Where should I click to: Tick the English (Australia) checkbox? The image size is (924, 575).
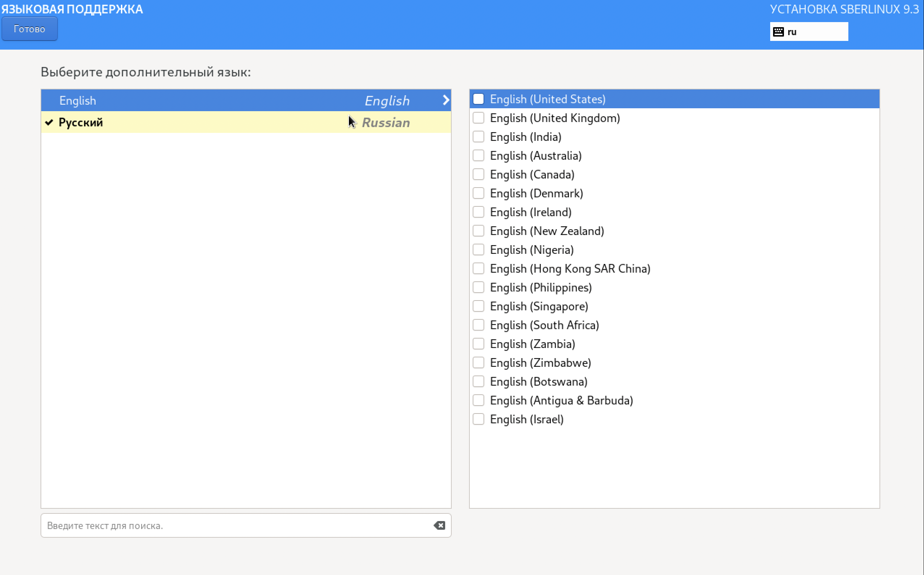coord(478,156)
